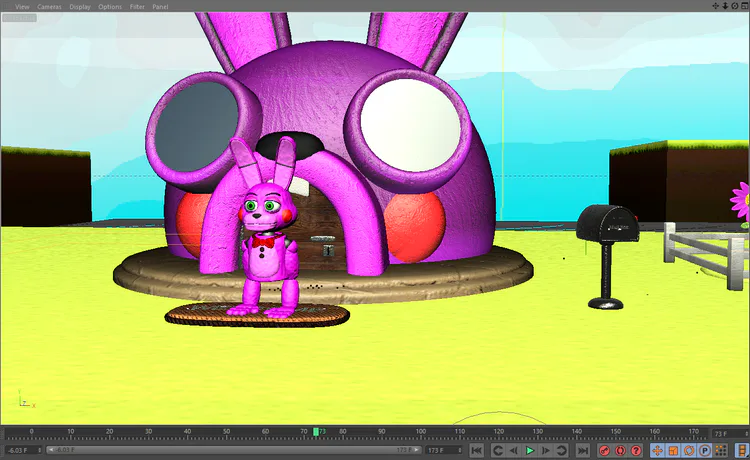Open the Options menu
Image resolution: width=750 pixels, height=460 pixels.
point(110,7)
